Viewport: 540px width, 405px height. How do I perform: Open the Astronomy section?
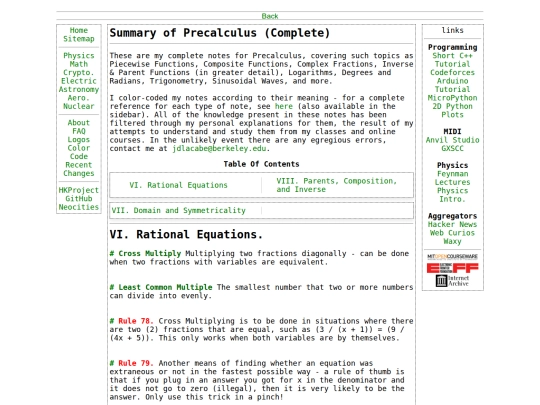coord(79,89)
